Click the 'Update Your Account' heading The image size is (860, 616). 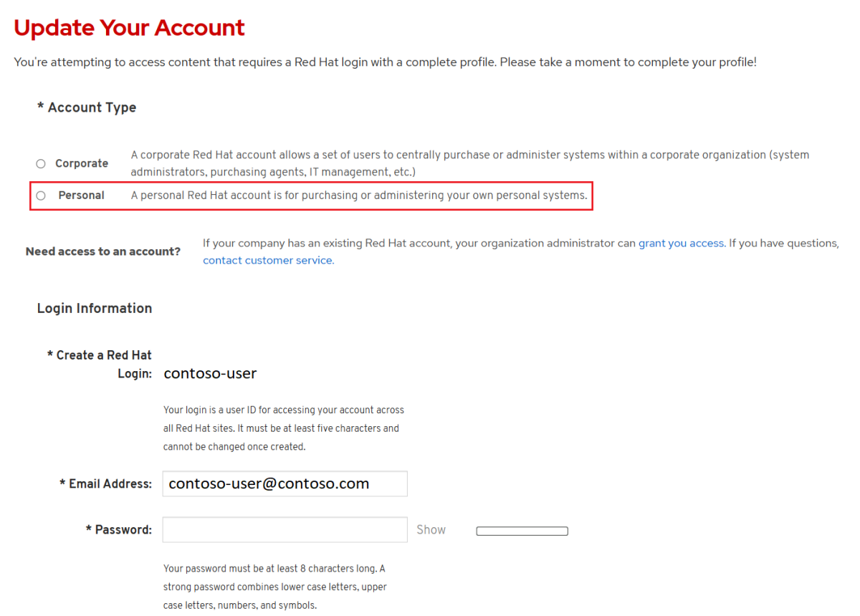130,28
